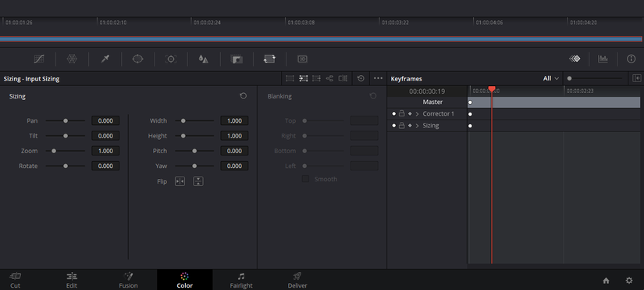This screenshot has width=644, height=290.
Task: Open the Tracker palette
Action: [x=171, y=59]
